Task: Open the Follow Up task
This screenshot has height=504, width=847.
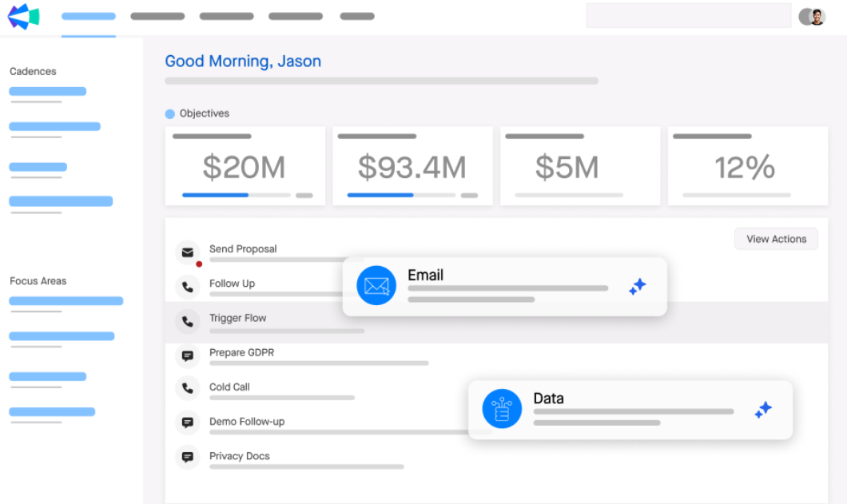Action: click(x=233, y=284)
